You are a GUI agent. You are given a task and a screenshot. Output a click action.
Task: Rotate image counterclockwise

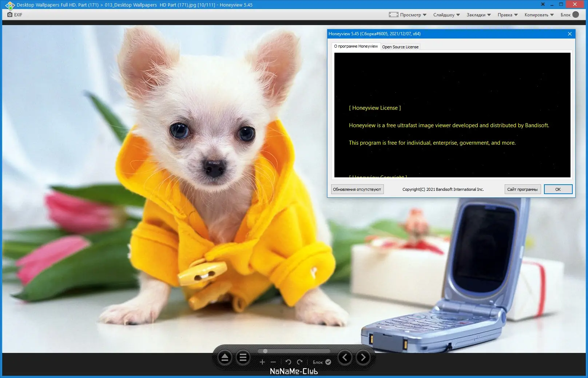288,362
